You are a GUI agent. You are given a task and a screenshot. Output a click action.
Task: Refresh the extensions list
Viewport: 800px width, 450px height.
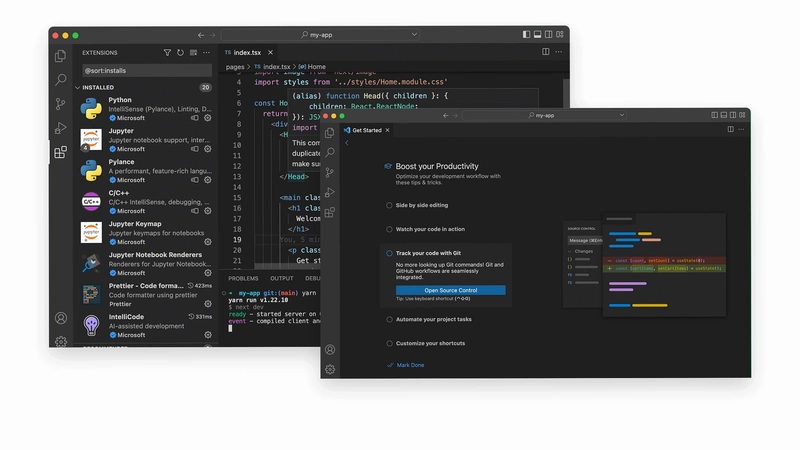(x=180, y=53)
